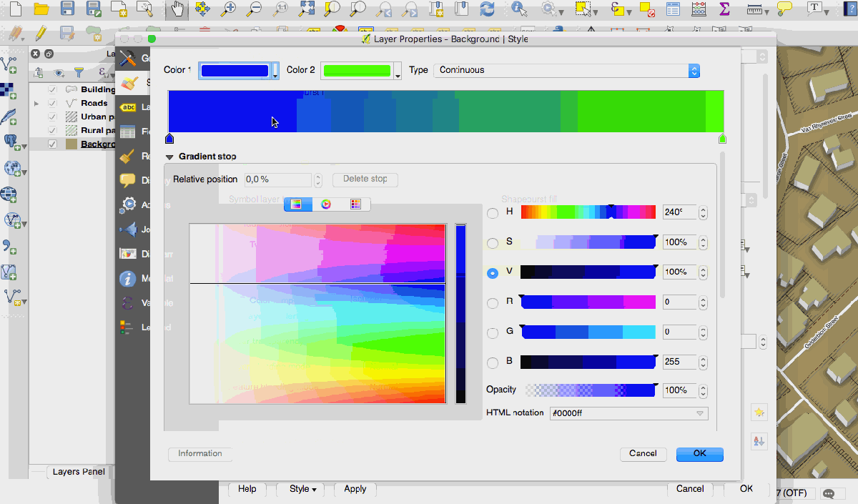Click the blue OK button
858x504 pixels.
tap(699, 453)
